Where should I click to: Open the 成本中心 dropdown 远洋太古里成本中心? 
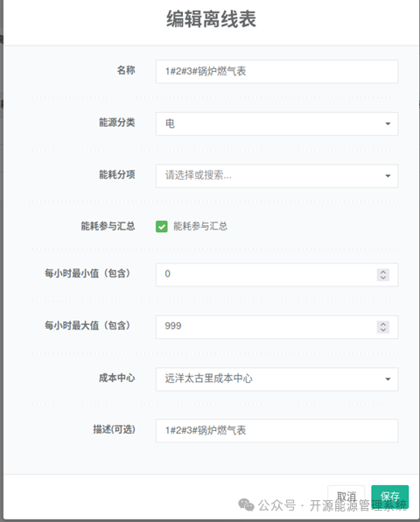point(276,379)
